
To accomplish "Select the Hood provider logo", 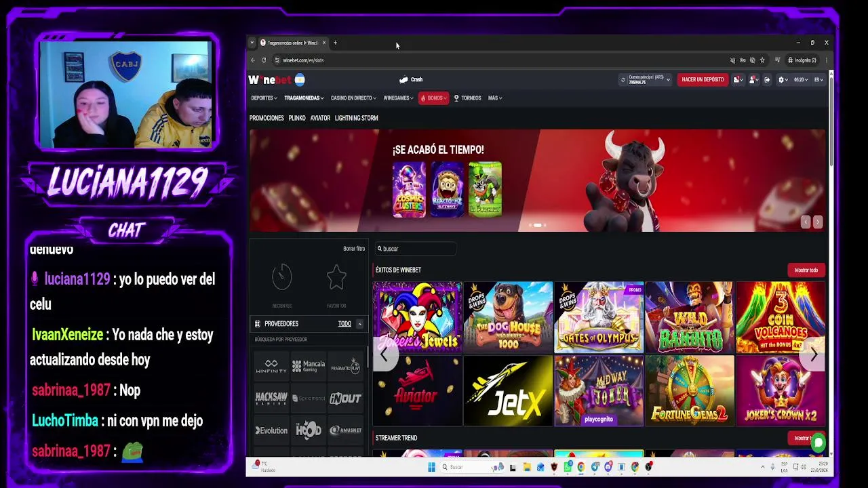I will 309,430.
